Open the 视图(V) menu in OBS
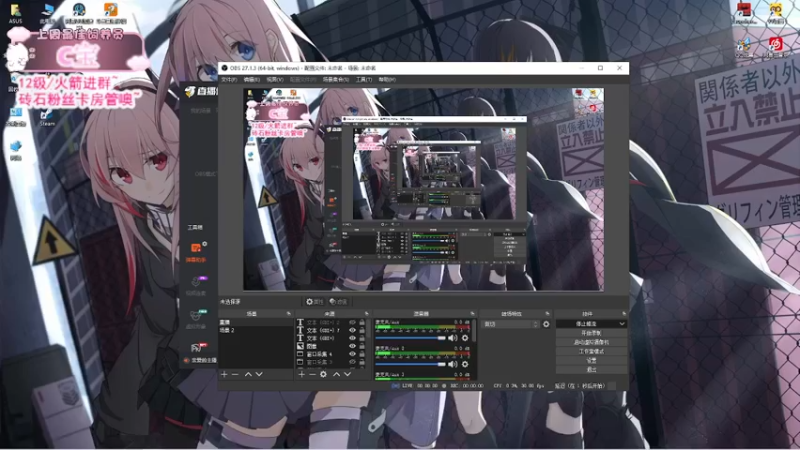This screenshot has width=800, height=450. tap(275, 80)
